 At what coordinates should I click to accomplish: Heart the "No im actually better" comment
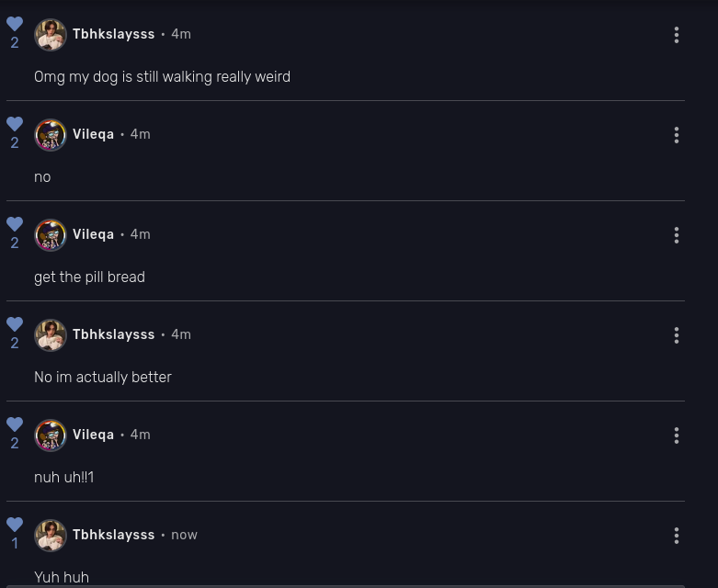[x=15, y=325]
